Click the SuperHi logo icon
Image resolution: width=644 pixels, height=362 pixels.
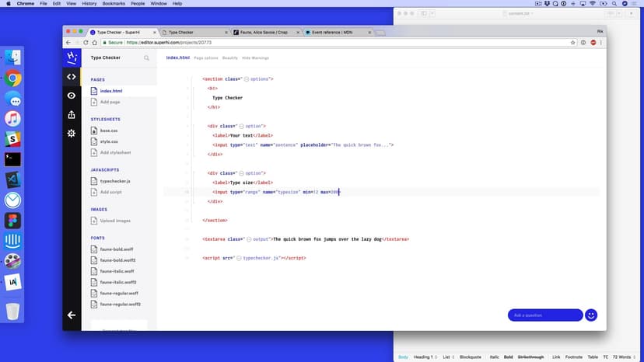(x=72, y=57)
